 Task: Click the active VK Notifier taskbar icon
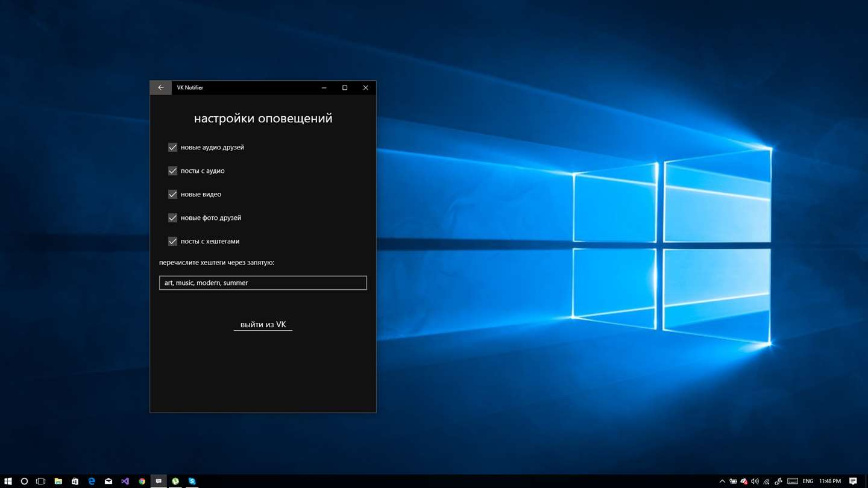pyautogui.click(x=159, y=481)
